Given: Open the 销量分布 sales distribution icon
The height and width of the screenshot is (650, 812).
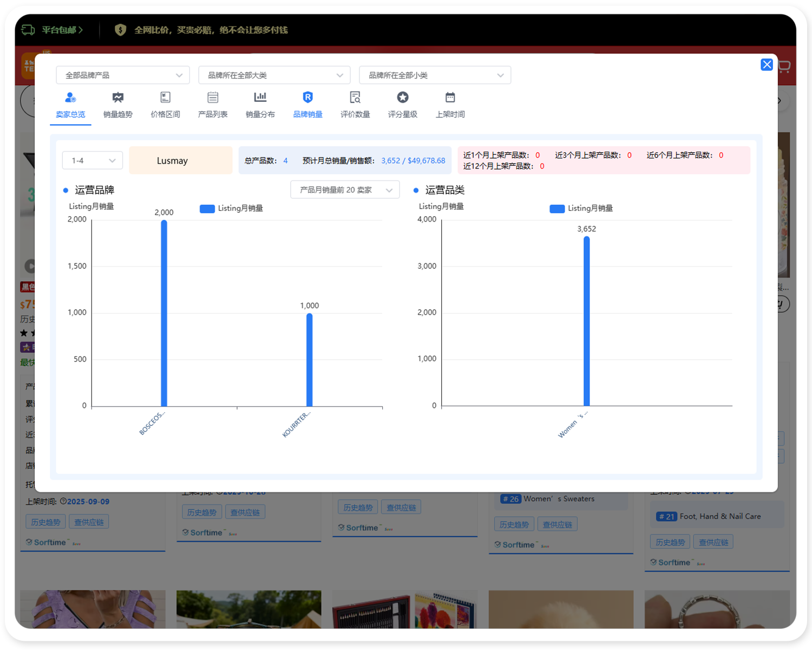Looking at the screenshot, I should (x=260, y=98).
